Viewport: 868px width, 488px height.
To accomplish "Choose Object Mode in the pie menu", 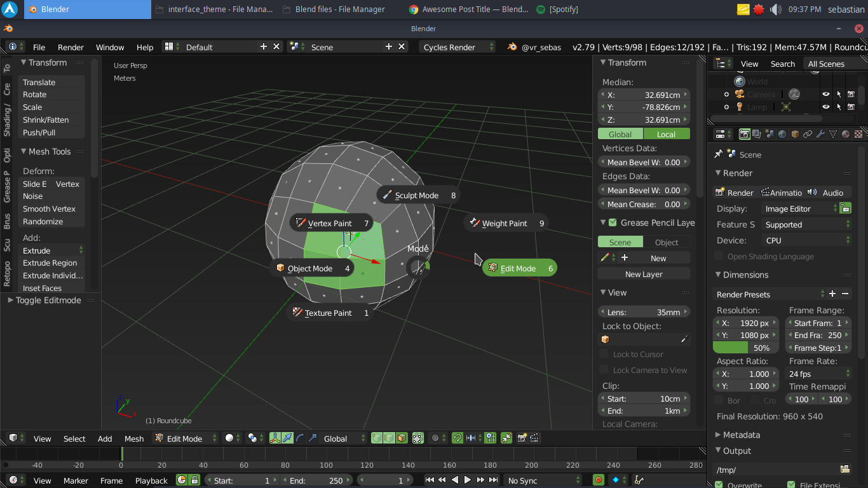I will (x=312, y=268).
